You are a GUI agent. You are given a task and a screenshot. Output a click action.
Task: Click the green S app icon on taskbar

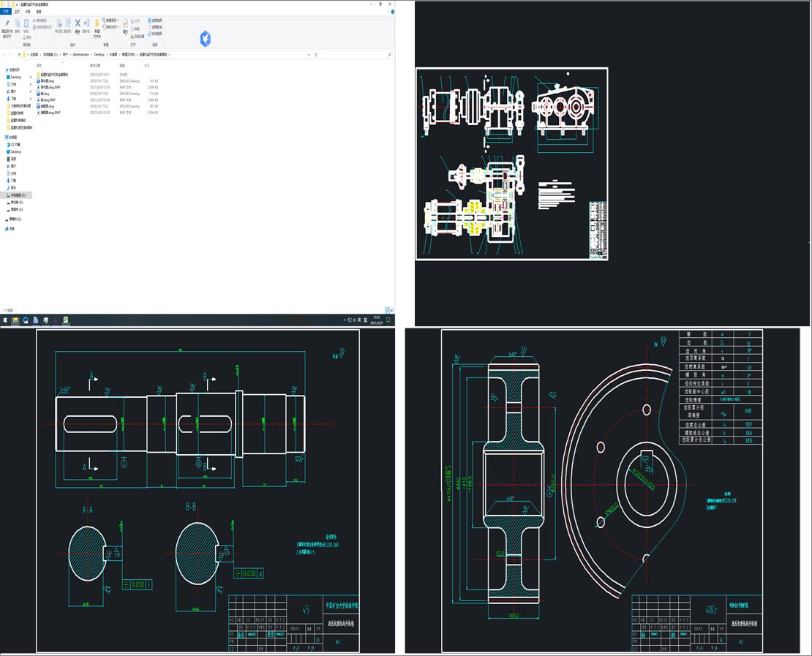pyautogui.click(x=66, y=320)
